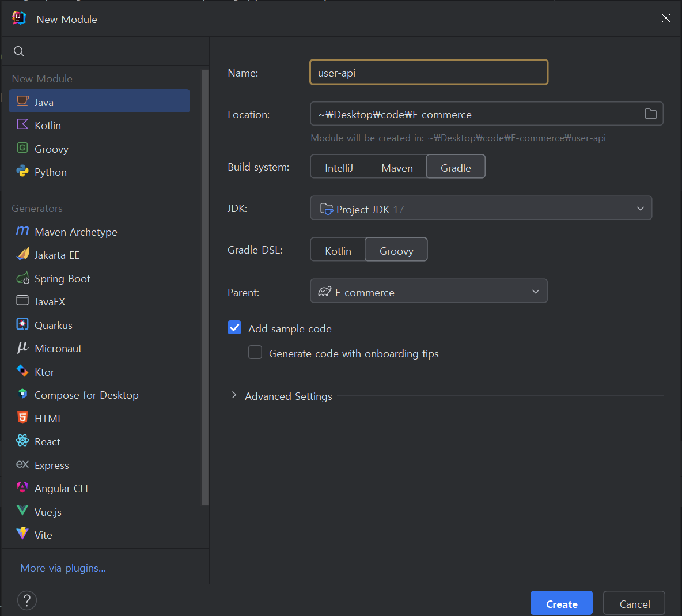
Task: Click the Name field containing user-api
Action: 429,72
